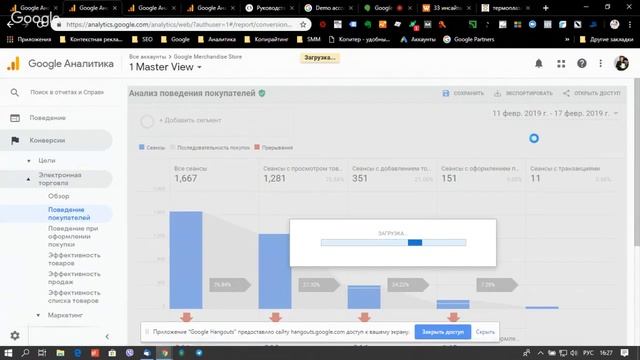The height and width of the screenshot is (360, 640).
Task: Collapse the sidebar with chevron arrow
Action: pyautogui.click(x=107, y=336)
